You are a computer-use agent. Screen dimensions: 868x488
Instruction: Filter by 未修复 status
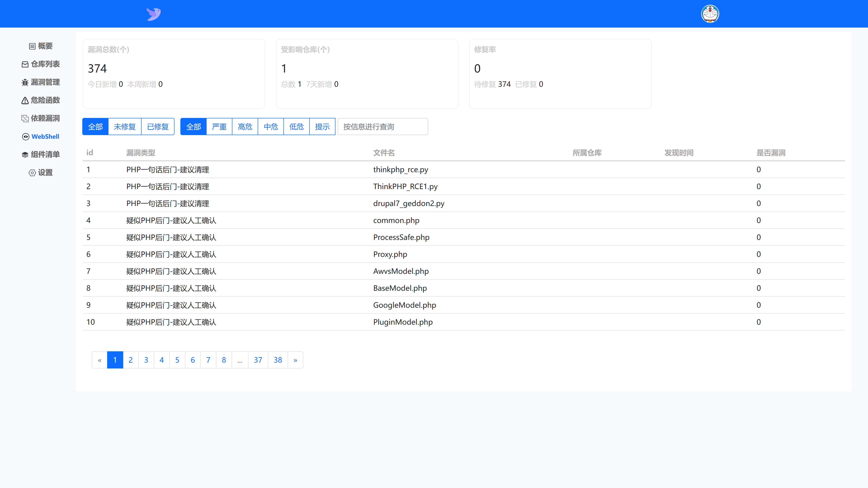click(125, 127)
